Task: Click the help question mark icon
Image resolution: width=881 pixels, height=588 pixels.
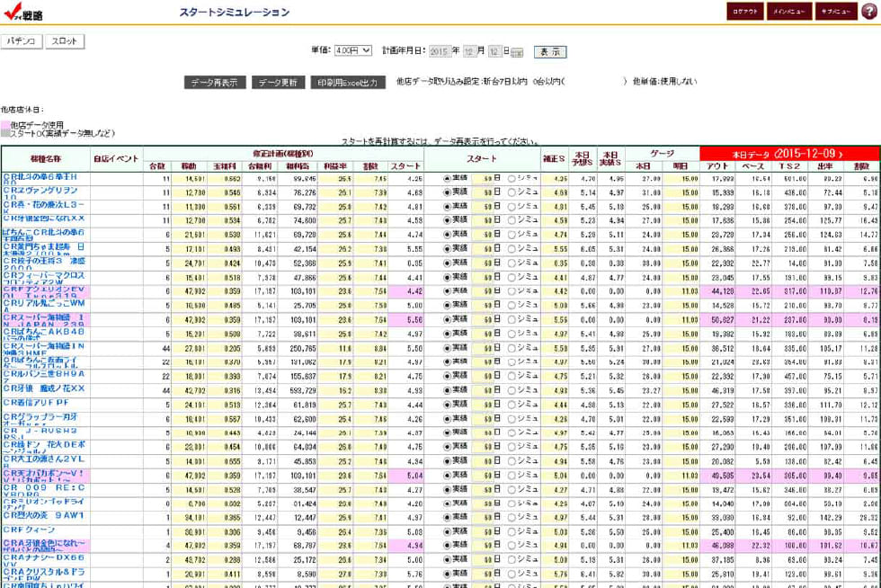Action: (869, 11)
